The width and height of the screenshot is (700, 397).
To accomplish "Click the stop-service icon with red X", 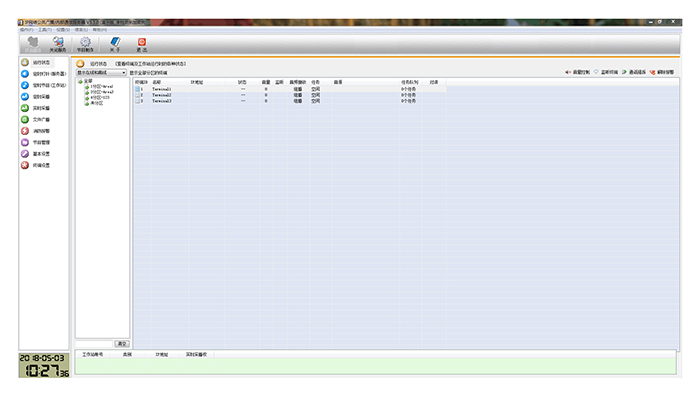I will point(58,42).
